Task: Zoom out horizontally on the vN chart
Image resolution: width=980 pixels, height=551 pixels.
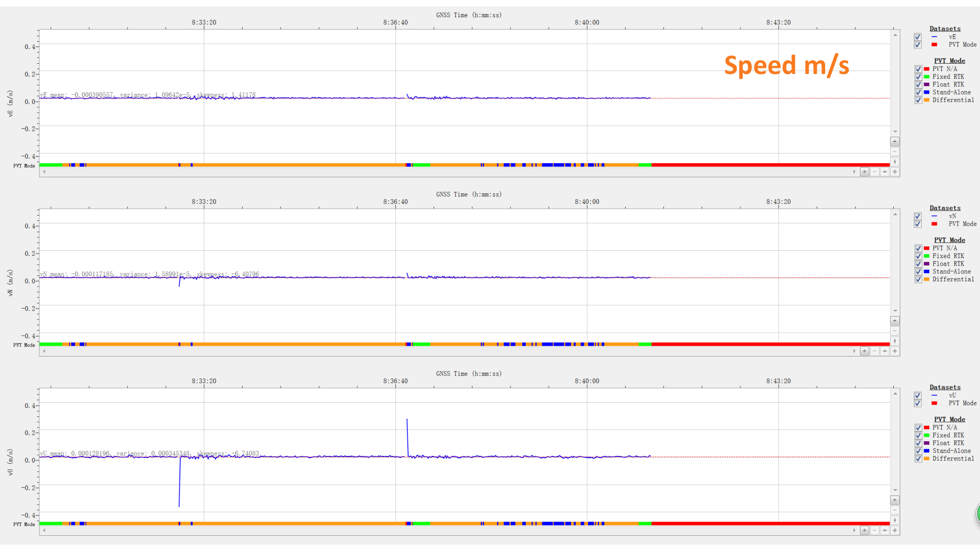Action: coord(875,351)
